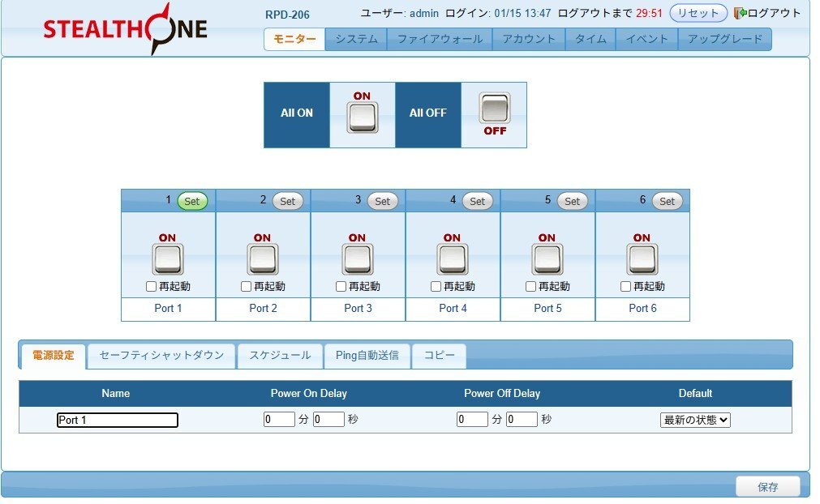Click the 29:51 logout countdown
This screenshot has height=504, width=820.
coord(649,13)
